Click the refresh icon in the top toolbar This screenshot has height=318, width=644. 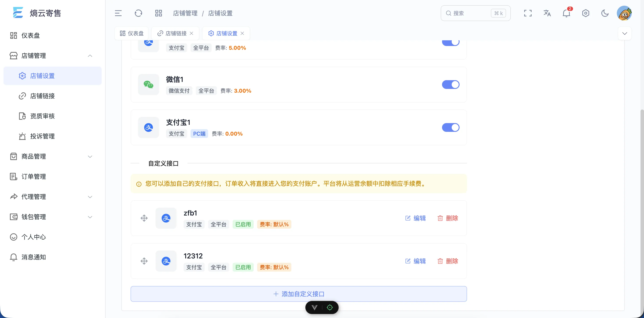138,13
